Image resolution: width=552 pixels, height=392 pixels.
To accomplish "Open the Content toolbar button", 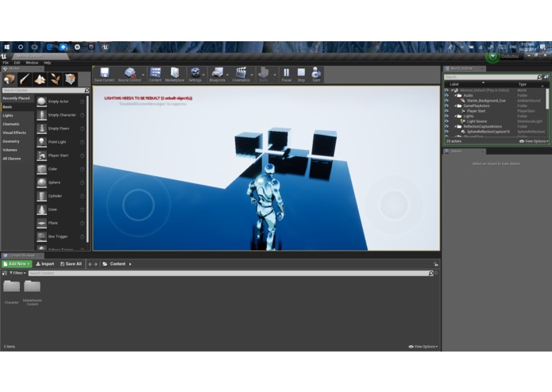I will coord(155,75).
